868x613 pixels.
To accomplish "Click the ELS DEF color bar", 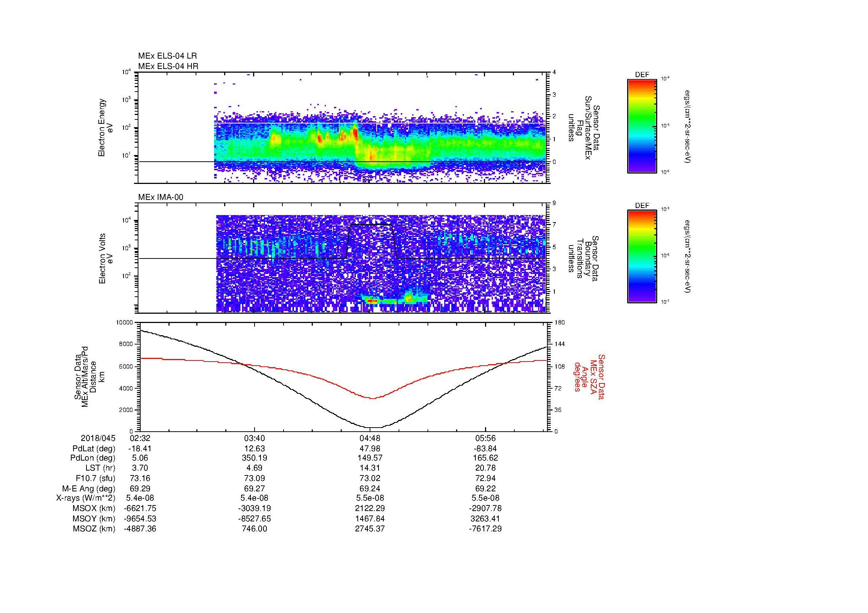I will (x=642, y=126).
